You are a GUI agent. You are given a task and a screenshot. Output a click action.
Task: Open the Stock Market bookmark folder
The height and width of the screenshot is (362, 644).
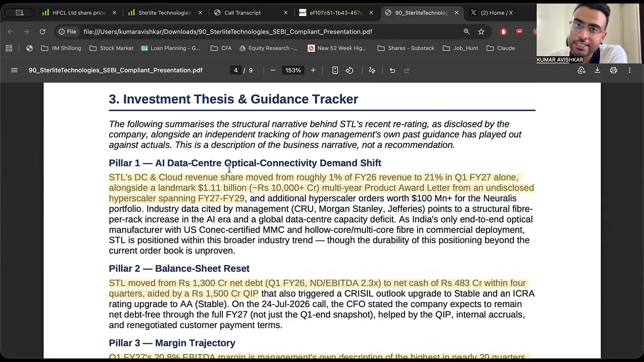(x=111, y=48)
